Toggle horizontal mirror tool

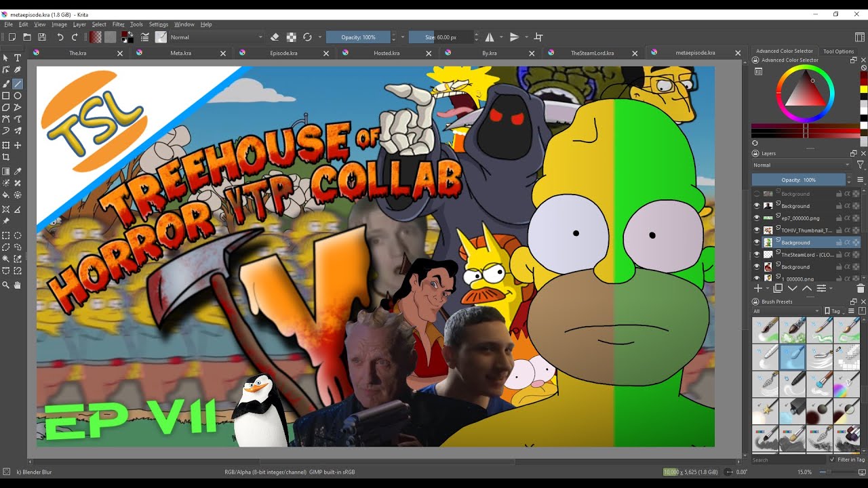coord(489,37)
